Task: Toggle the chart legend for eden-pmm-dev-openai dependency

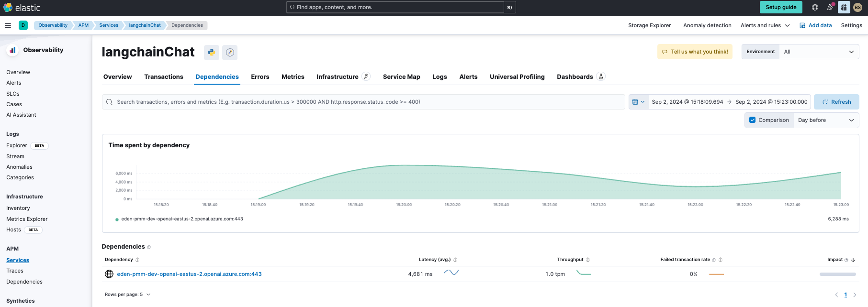Action: click(x=182, y=219)
